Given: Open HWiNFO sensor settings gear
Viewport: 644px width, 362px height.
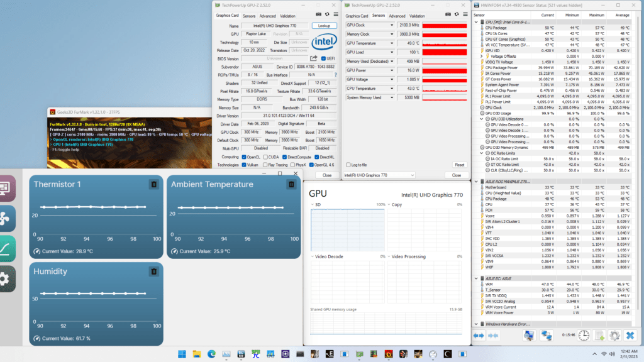Looking at the screenshot, I should click(x=614, y=336).
